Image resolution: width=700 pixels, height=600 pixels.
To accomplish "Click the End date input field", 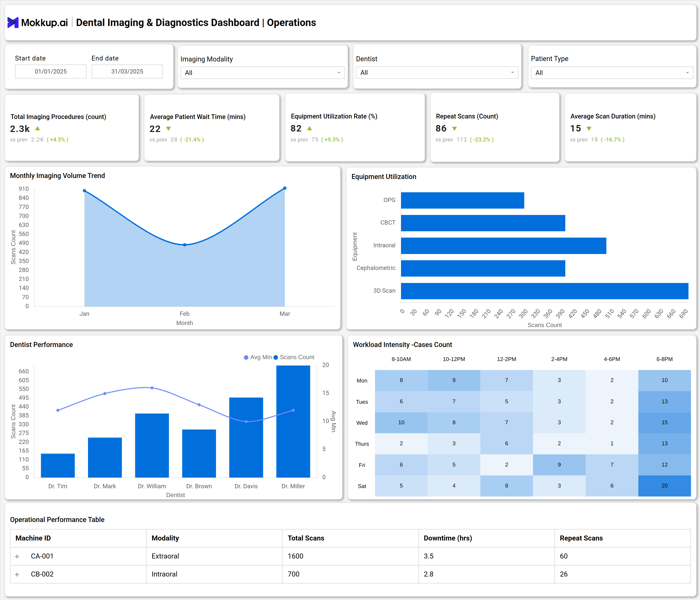I will click(127, 71).
